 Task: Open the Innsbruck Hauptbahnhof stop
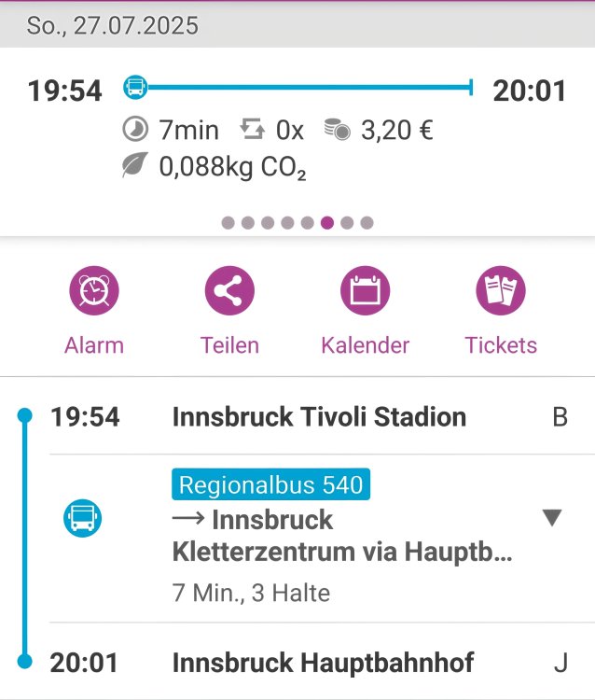pos(323,664)
